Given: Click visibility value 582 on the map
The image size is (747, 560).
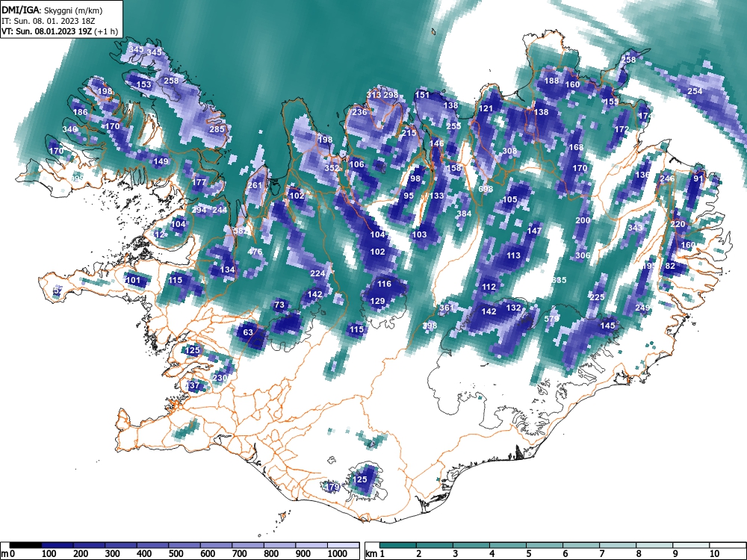Looking at the screenshot, I should (241, 231).
